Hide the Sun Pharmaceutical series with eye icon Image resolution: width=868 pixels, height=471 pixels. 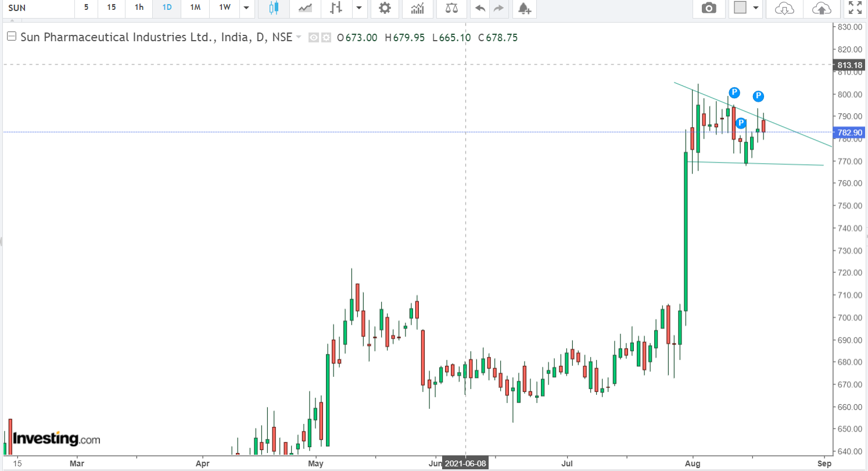pyautogui.click(x=314, y=38)
